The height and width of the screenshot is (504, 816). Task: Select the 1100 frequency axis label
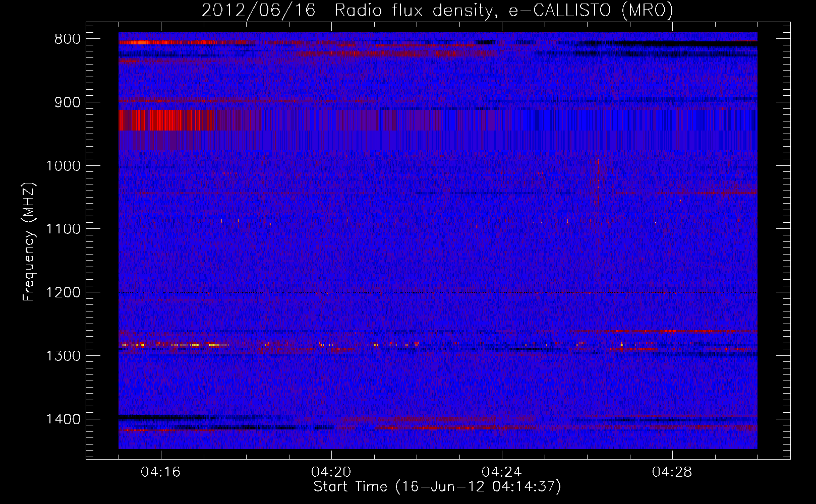coord(63,229)
